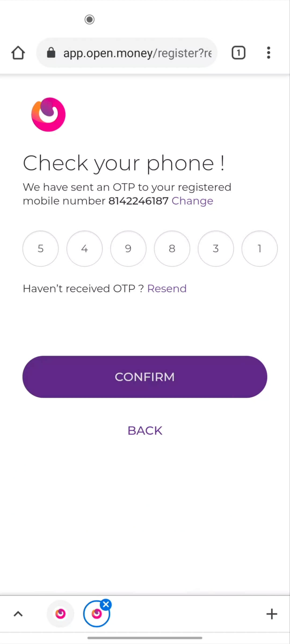Open the tab switcher showing 1 tab
This screenshot has height=644, width=290.
click(238, 53)
